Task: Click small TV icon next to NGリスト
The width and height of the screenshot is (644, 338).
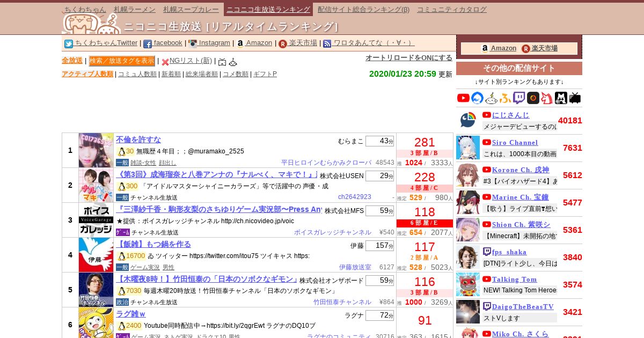Action: coord(222,62)
